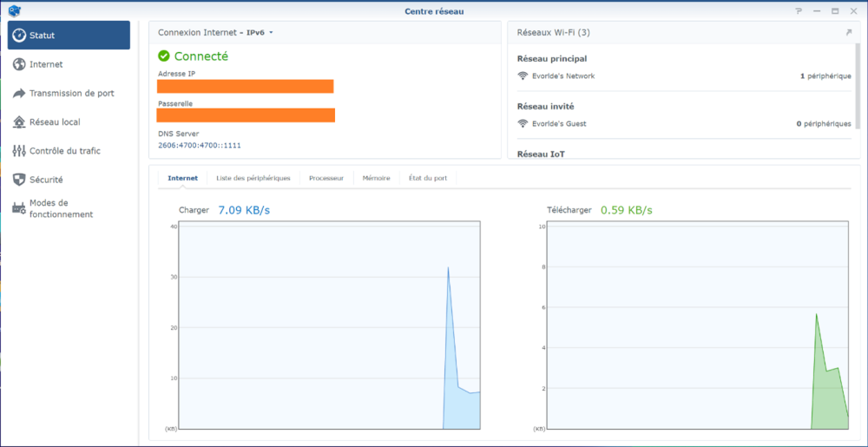The height and width of the screenshot is (447, 868).
Task: Close the Centre réseau window
Action: click(853, 11)
